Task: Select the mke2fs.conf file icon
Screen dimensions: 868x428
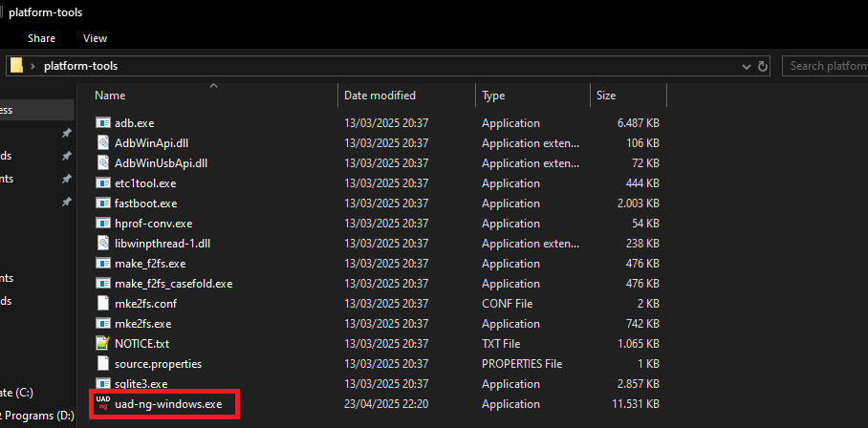Action: 104,304
